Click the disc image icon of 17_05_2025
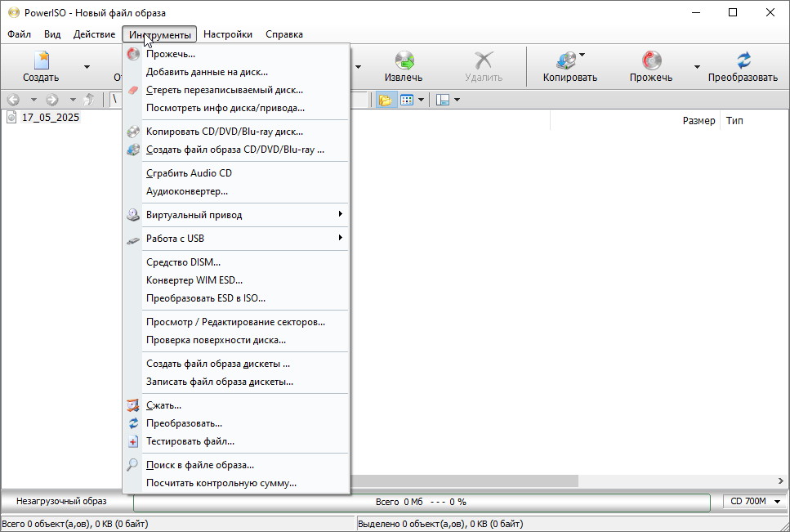 (11, 118)
